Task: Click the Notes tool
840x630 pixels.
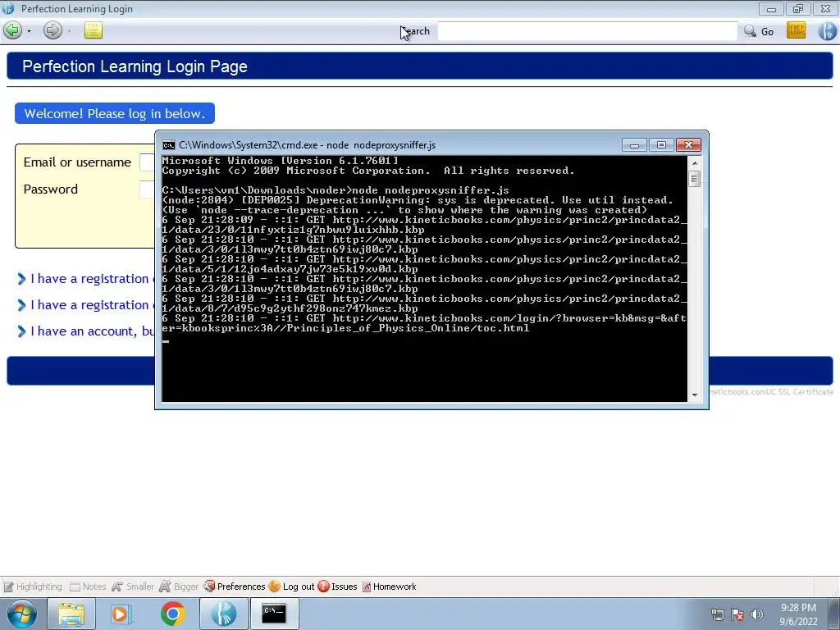Action: tap(88, 587)
